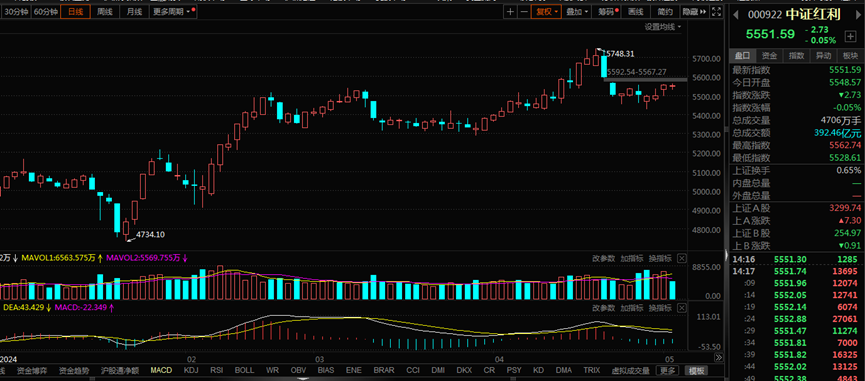Open the 画线 drawing tools button
The image size is (865, 381).
coord(636,12)
